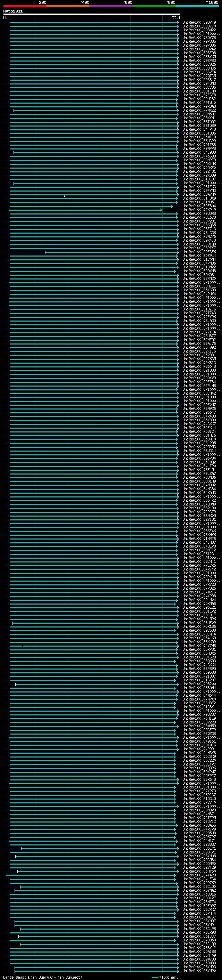Open the UniRef100_B6K648 hit label
The image size is (222, 980).
point(199,780)
